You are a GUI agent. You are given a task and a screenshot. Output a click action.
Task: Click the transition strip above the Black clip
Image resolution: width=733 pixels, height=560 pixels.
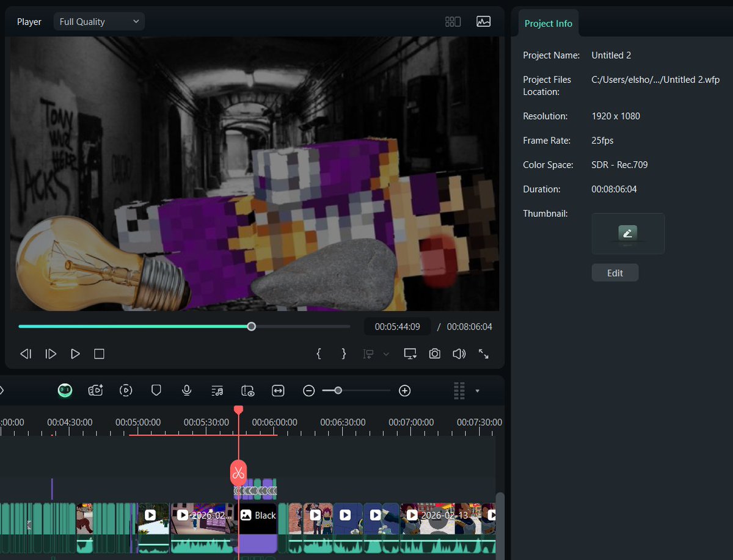pyautogui.click(x=255, y=490)
